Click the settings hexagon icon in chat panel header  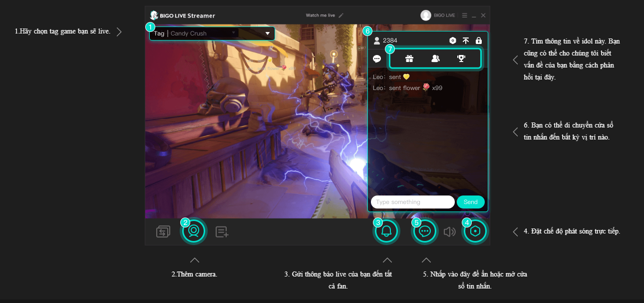[452, 40]
